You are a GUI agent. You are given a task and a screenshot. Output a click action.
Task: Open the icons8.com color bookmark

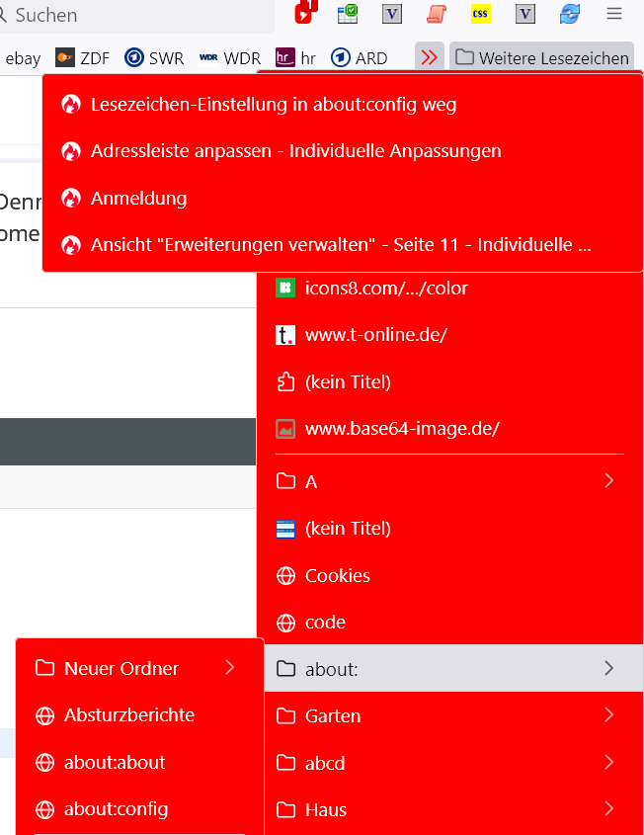point(385,289)
